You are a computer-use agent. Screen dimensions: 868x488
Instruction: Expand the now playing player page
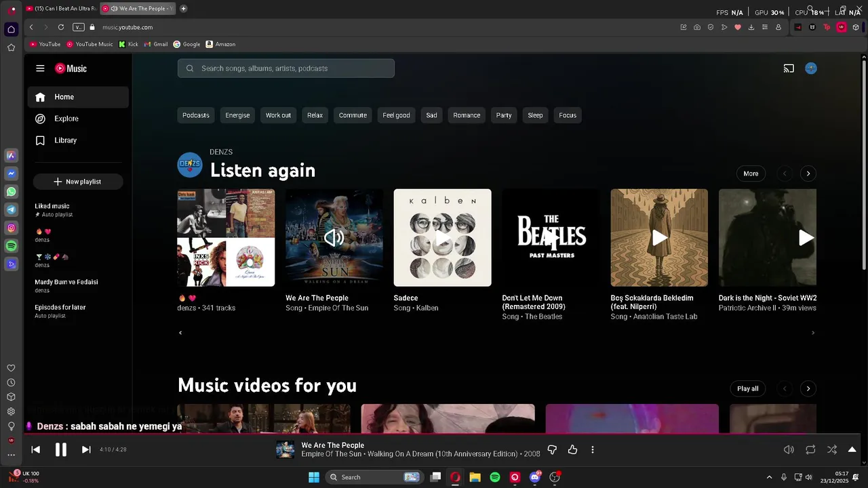[852, 449]
